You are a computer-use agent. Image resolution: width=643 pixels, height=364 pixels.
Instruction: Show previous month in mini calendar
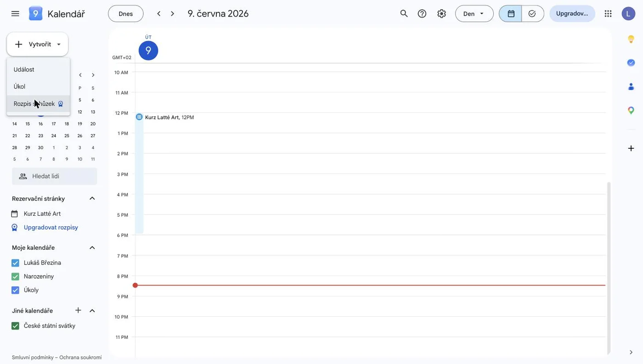tap(80, 75)
